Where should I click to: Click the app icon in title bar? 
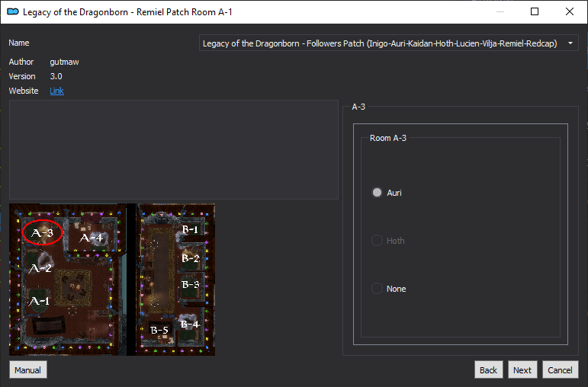pos(12,11)
